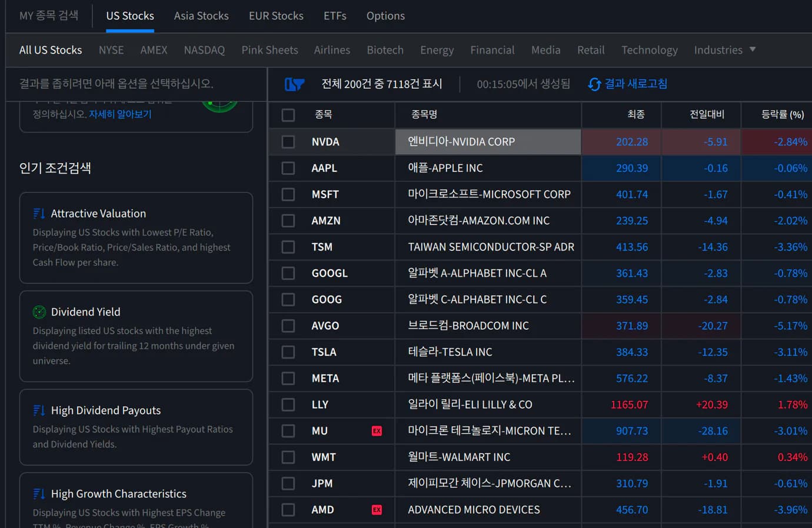Image resolution: width=812 pixels, height=528 pixels.
Task: Sort by the 등락률 (%) column header
Action: pyautogui.click(x=783, y=115)
